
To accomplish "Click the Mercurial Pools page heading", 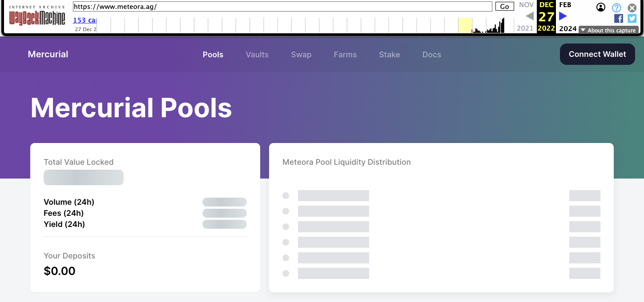I will pos(131,108).
